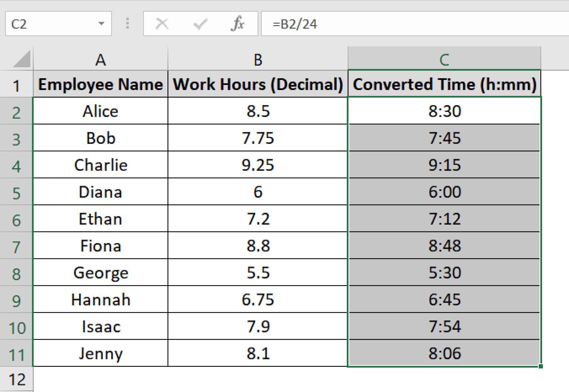Select row header 11
This screenshot has width=569, height=392.
(x=17, y=353)
